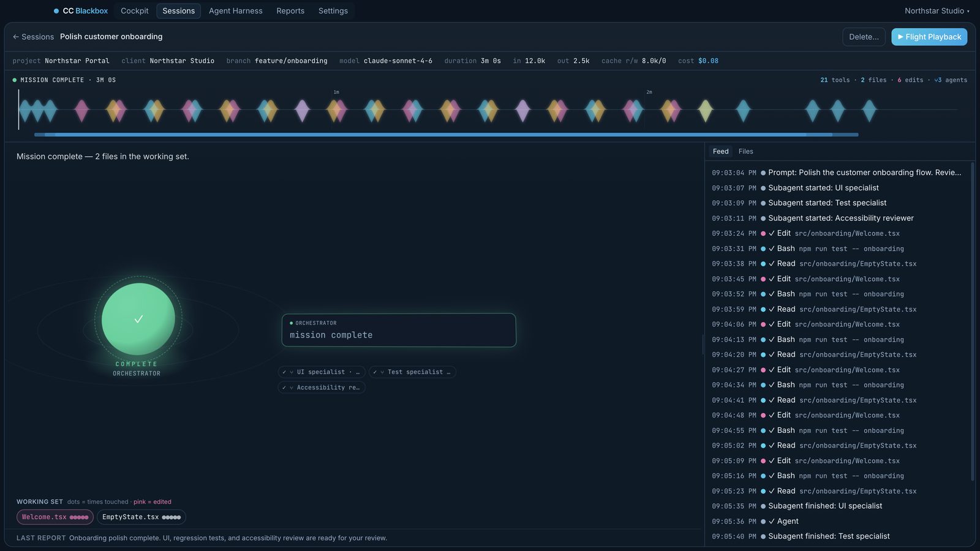Open the 09:04:55 PM Bash entry

(837, 430)
